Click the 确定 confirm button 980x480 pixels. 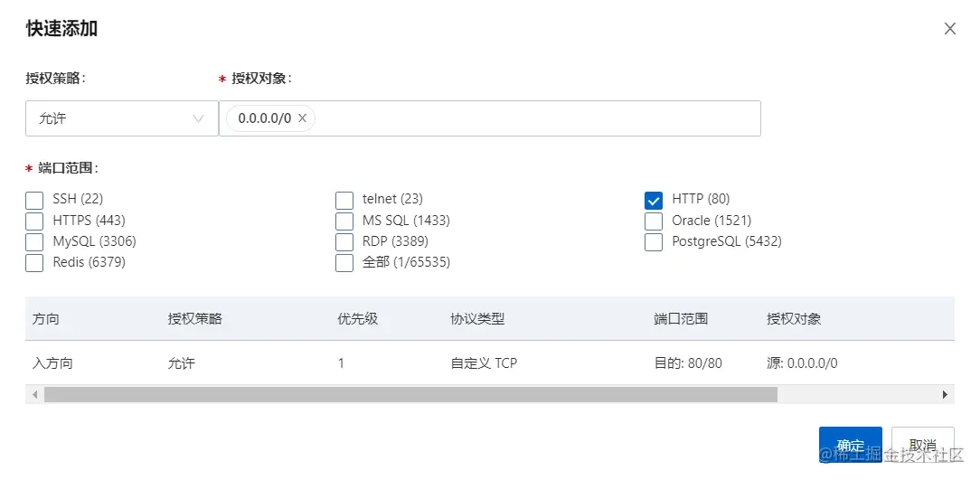850,445
